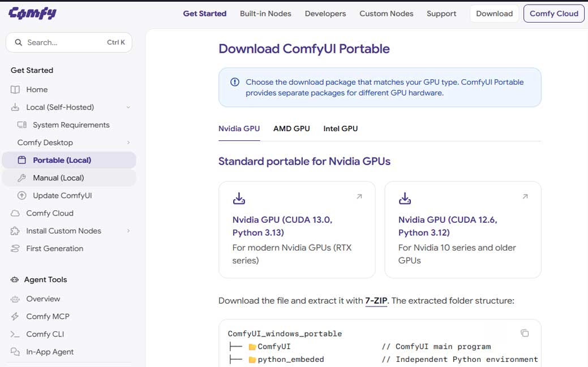Open the 7-ZIP link

[376, 301]
